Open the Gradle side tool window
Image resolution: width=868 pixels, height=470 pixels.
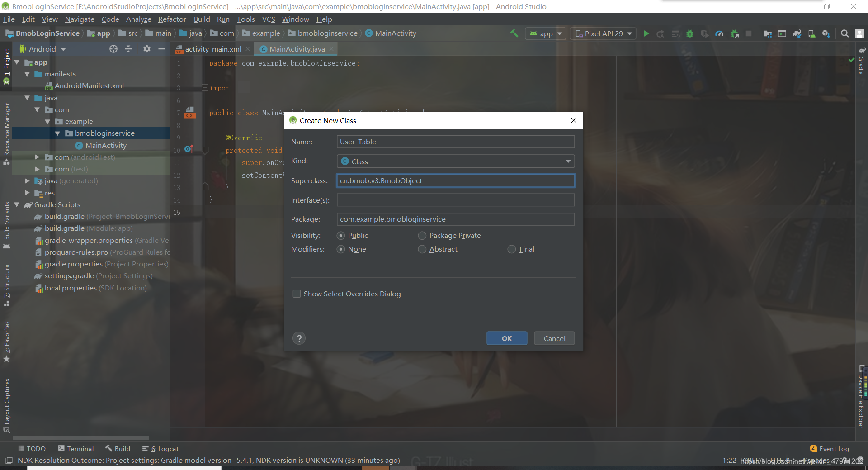point(862,61)
